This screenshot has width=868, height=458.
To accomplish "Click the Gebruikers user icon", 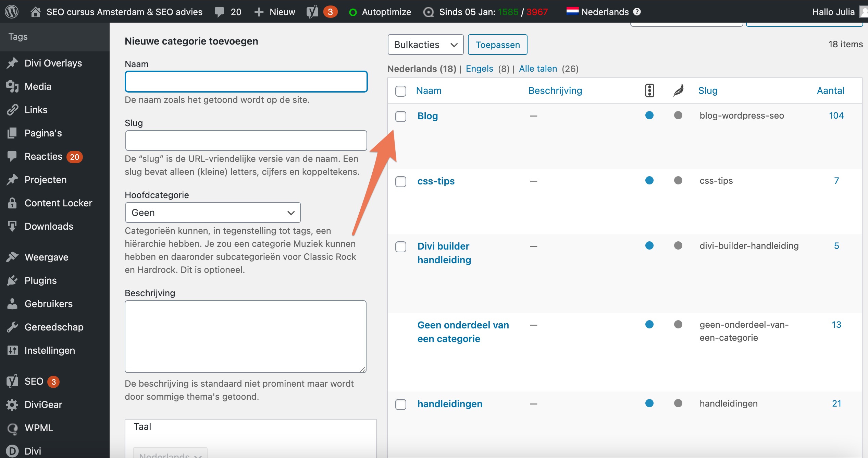I will point(12,304).
